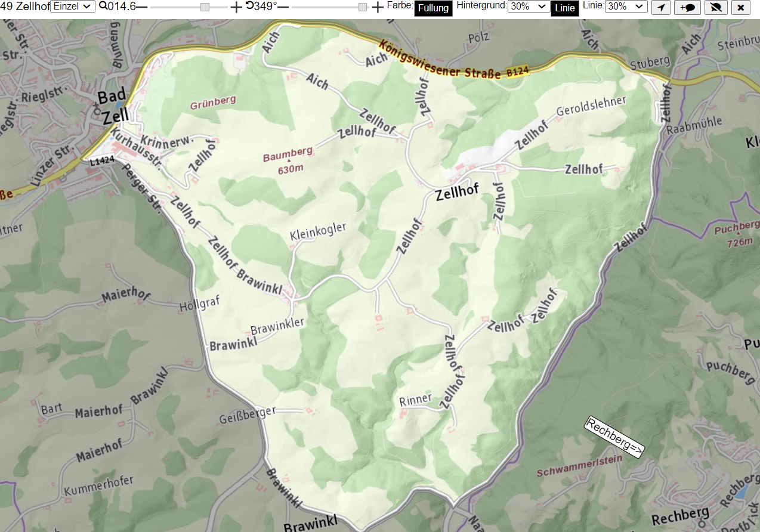Add a comment with speech-bubble button
The width and height of the screenshot is (760, 532).
[x=688, y=7]
